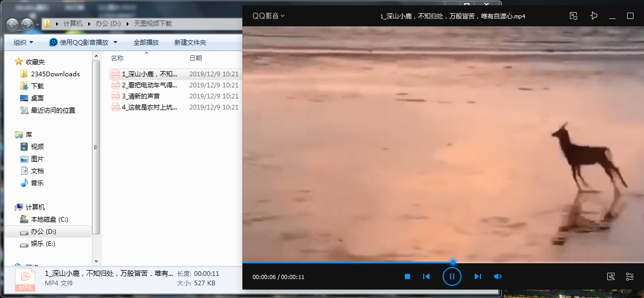
Task: Mute the player volume speaker icon
Action: point(497,276)
